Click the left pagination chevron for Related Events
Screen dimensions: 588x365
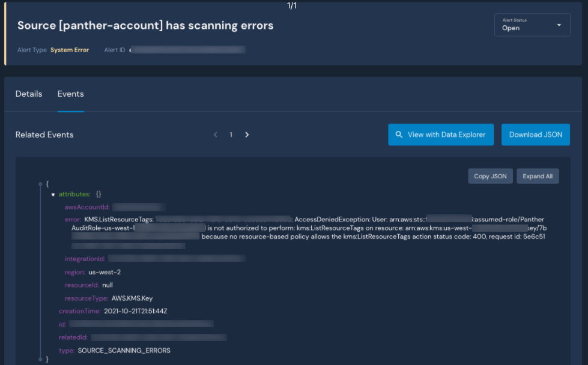[216, 134]
